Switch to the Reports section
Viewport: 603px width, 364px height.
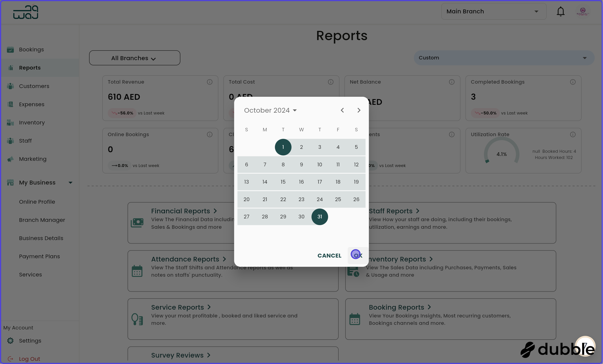click(30, 68)
